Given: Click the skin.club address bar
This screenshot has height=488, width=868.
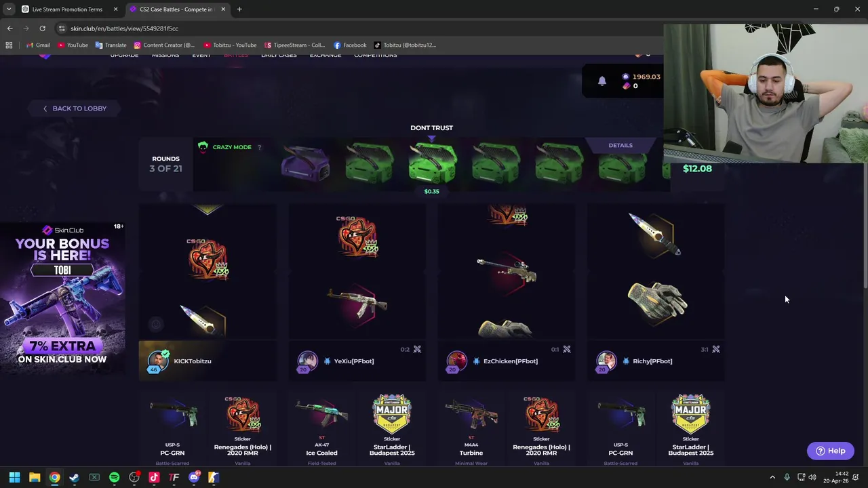Looking at the screenshot, I should (x=359, y=28).
